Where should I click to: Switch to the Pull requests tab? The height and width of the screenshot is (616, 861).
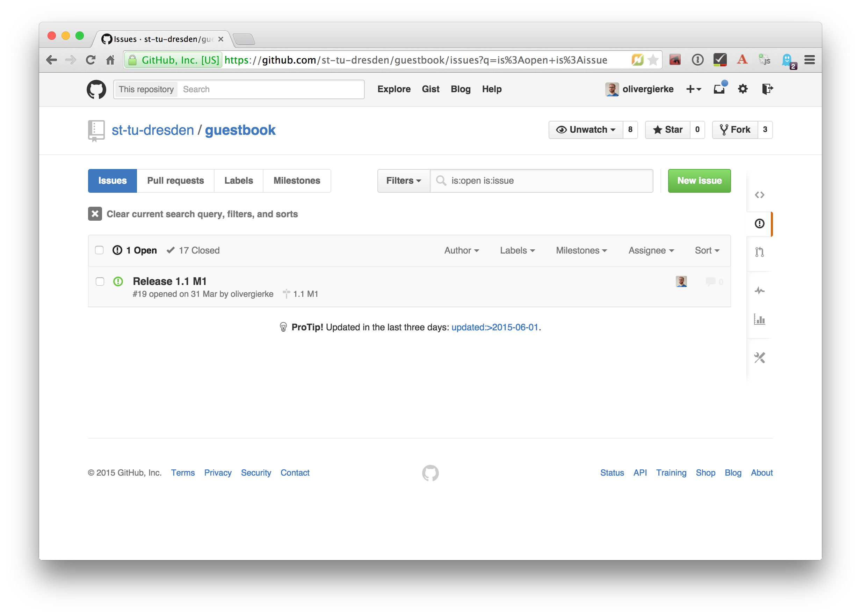176,180
